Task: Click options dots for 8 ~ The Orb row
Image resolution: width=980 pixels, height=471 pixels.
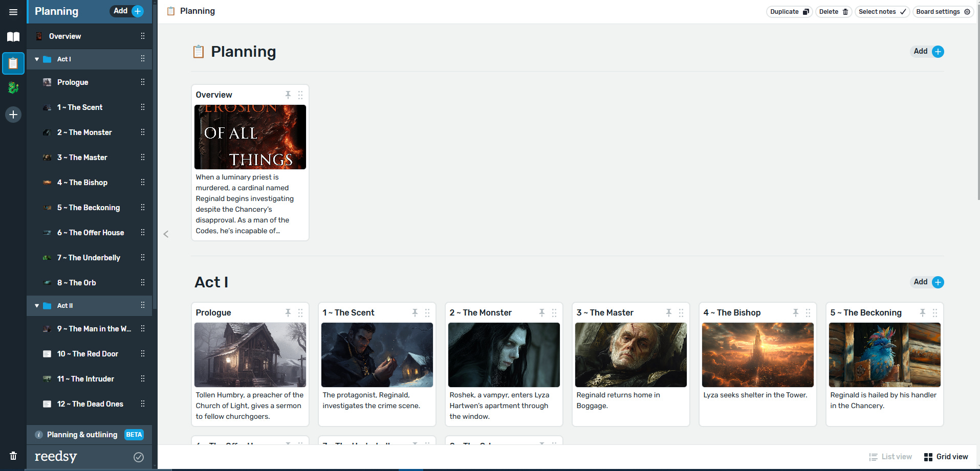Action: 143,283
